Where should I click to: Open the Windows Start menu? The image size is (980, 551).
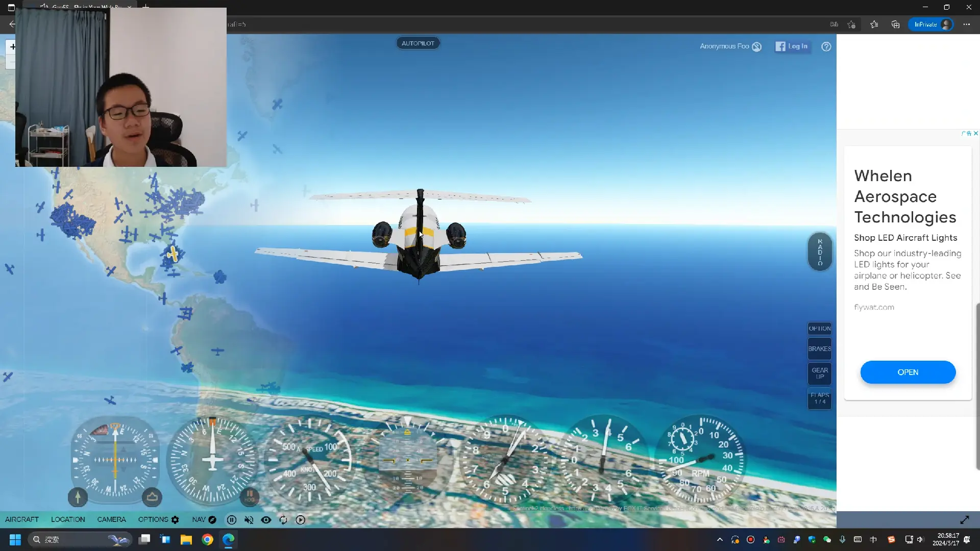pyautogui.click(x=15, y=539)
